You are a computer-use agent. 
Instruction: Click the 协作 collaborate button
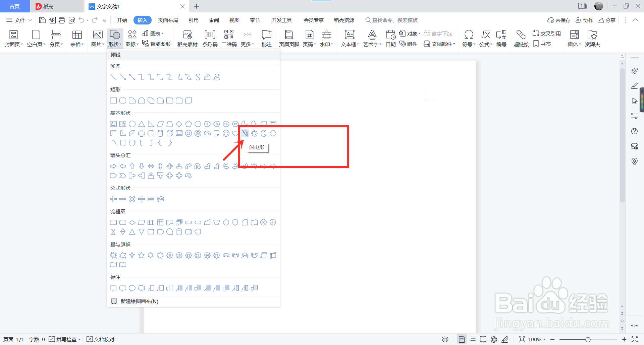tap(585, 20)
